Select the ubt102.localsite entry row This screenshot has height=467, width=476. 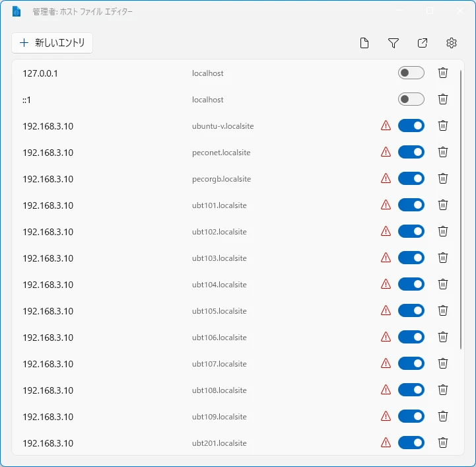pyautogui.click(x=198, y=231)
